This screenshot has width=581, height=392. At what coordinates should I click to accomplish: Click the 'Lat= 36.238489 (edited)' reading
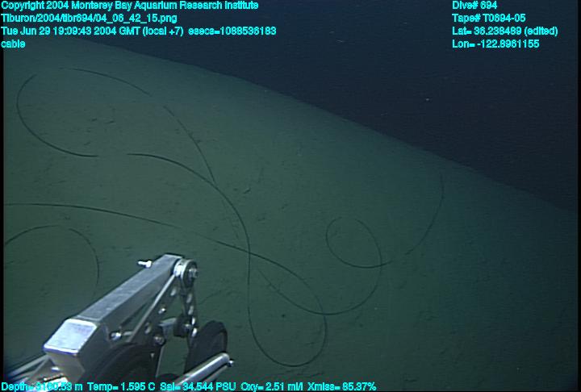coord(505,31)
